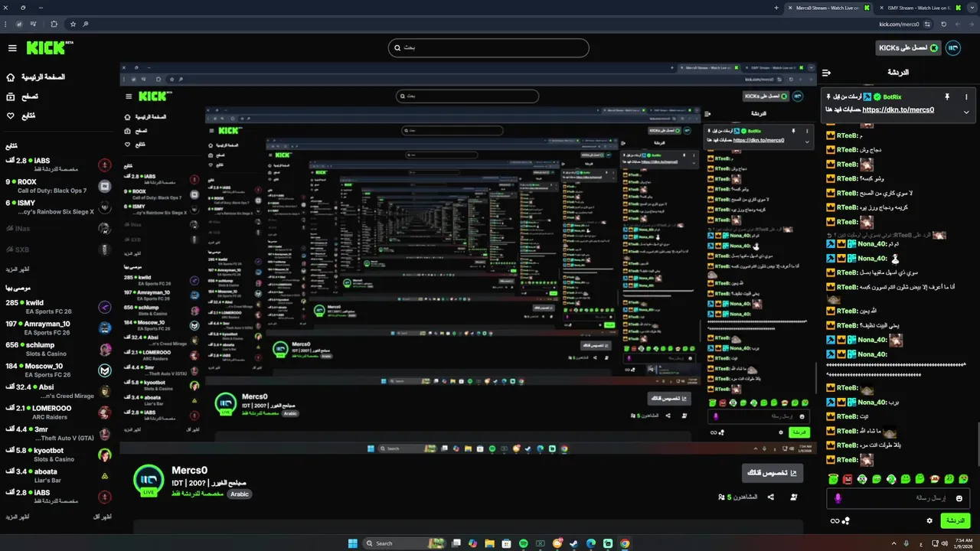The image size is (980, 551).
Task: Switch to ISMY Stream browser tab
Action: [x=920, y=8]
